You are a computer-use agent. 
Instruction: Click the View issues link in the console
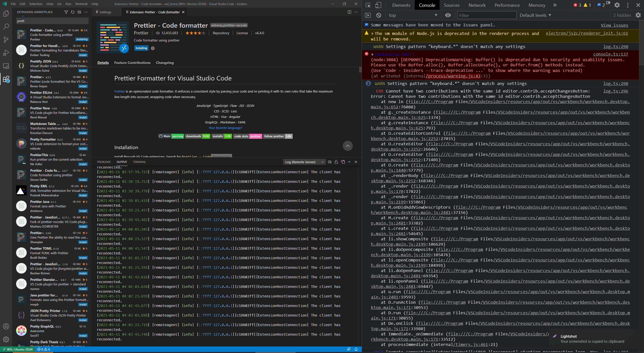(x=614, y=25)
